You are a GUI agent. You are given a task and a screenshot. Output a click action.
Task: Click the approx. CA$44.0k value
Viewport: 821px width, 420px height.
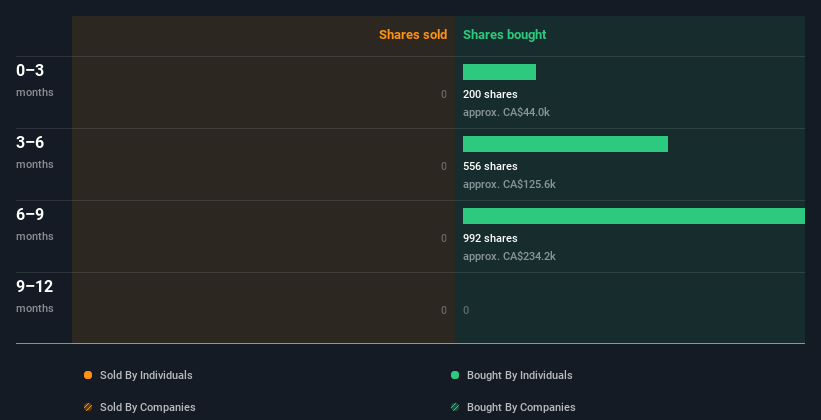[x=506, y=112]
